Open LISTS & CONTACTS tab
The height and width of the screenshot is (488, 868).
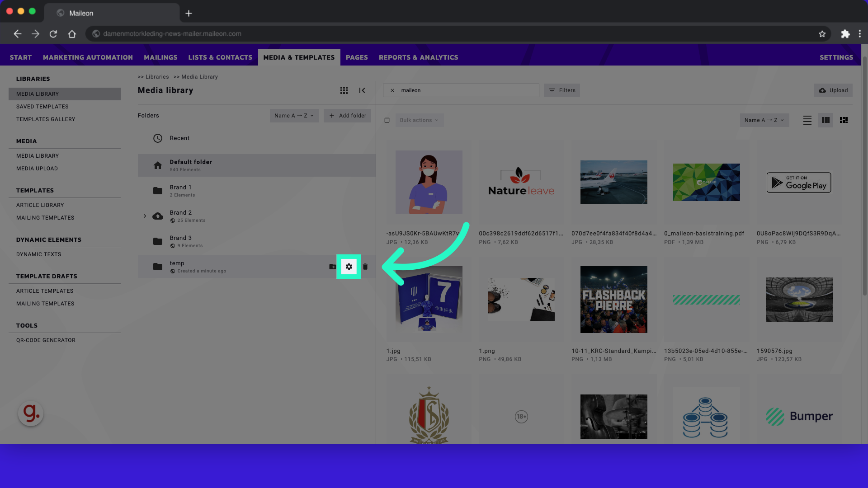220,57
